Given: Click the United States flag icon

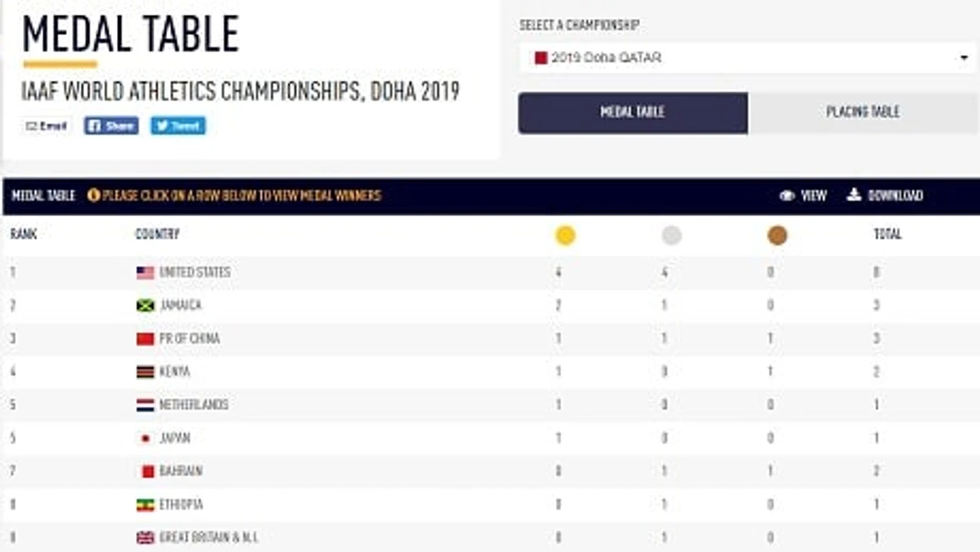Looking at the screenshot, I should point(145,273).
